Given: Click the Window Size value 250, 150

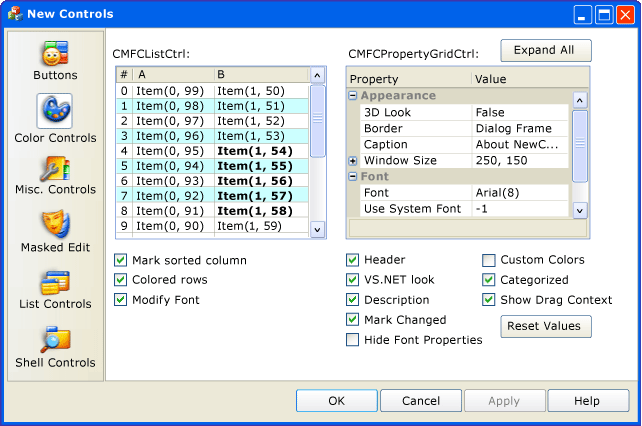Looking at the screenshot, I should 520,160.
